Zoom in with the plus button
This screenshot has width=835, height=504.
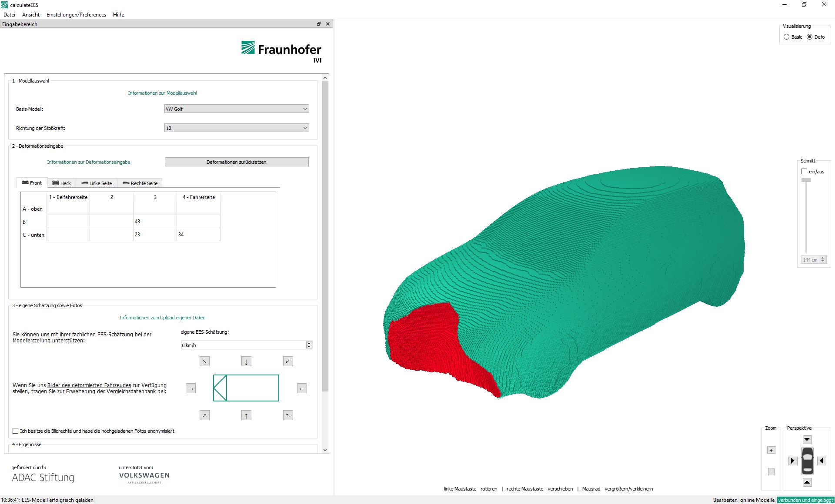(771, 450)
